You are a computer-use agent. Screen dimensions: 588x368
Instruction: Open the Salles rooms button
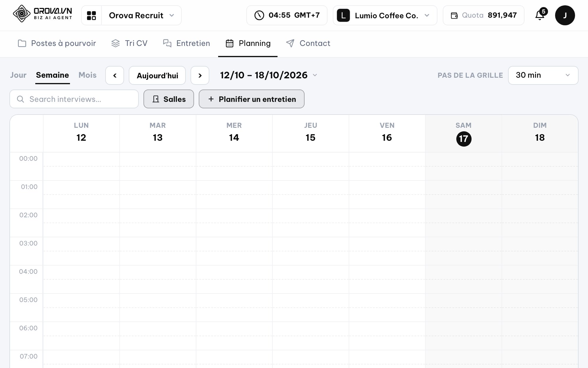[169, 99]
